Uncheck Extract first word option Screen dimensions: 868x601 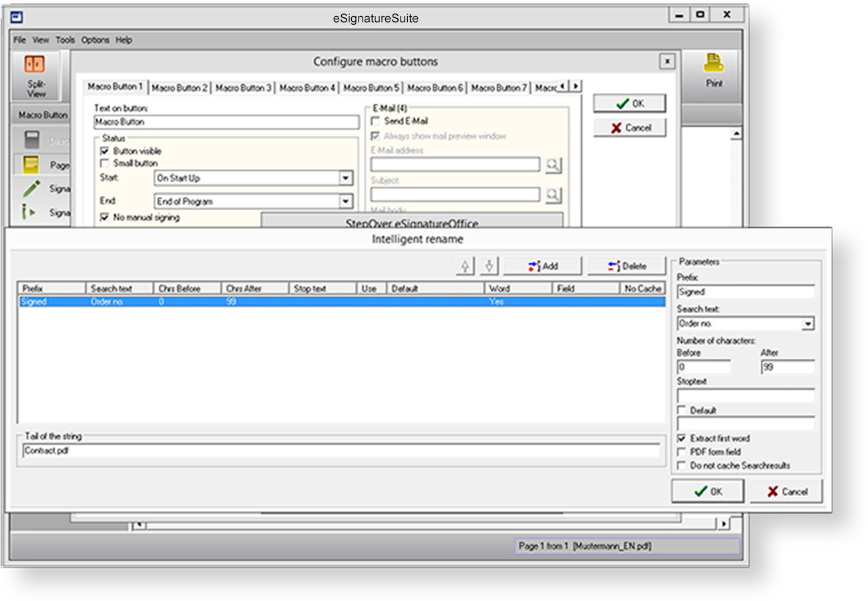click(682, 438)
